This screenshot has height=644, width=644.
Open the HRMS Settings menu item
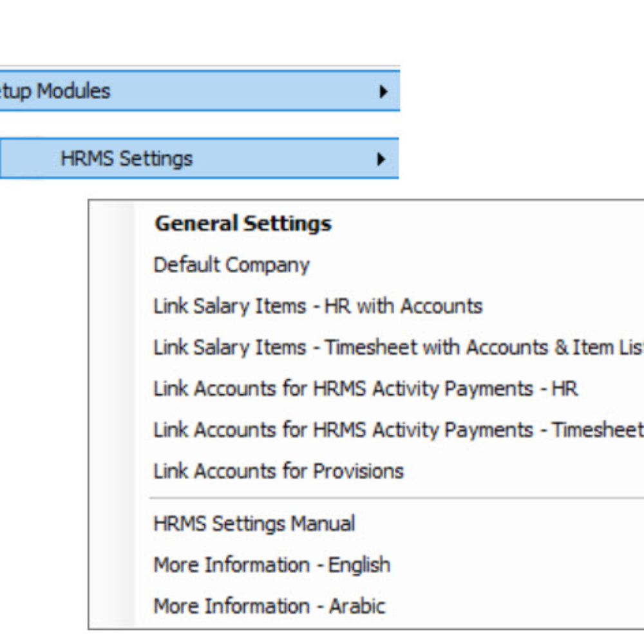tap(199, 158)
